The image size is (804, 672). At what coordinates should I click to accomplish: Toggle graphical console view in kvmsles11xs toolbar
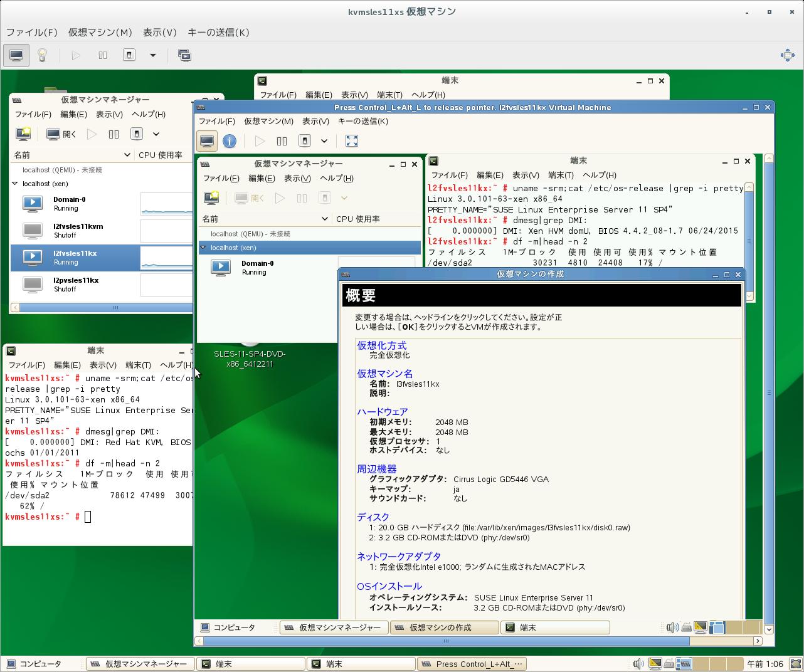[16, 55]
